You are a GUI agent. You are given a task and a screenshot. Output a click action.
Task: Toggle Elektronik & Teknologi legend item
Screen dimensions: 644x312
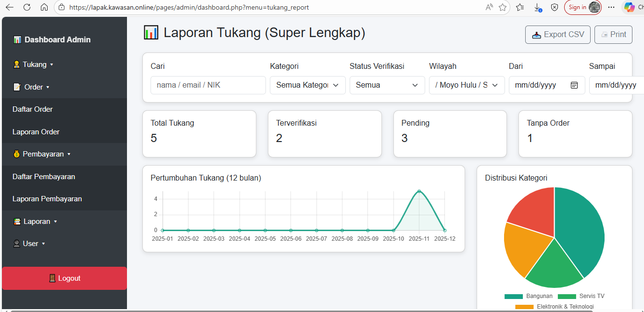(x=554, y=307)
